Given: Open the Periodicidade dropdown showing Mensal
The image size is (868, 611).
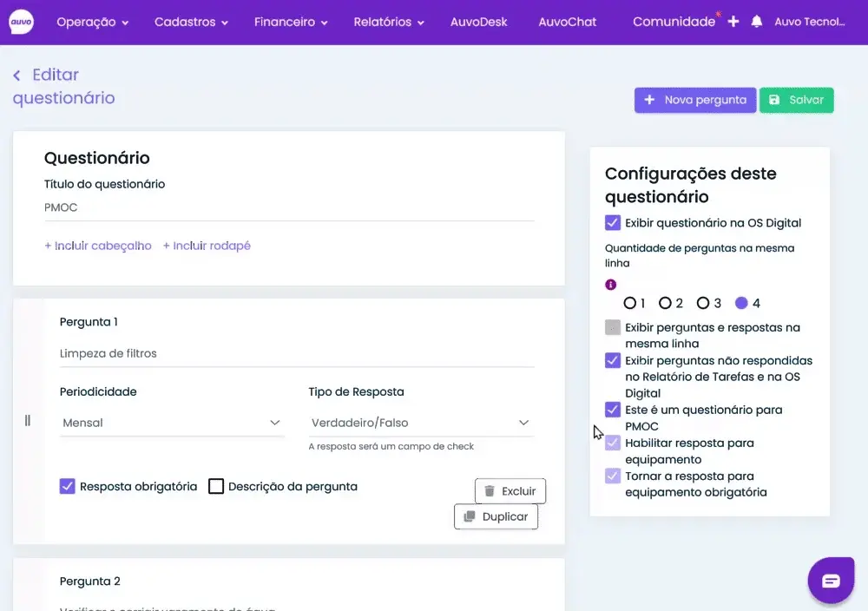Looking at the screenshot, I should pyautogui.click(x=172, y=423).
